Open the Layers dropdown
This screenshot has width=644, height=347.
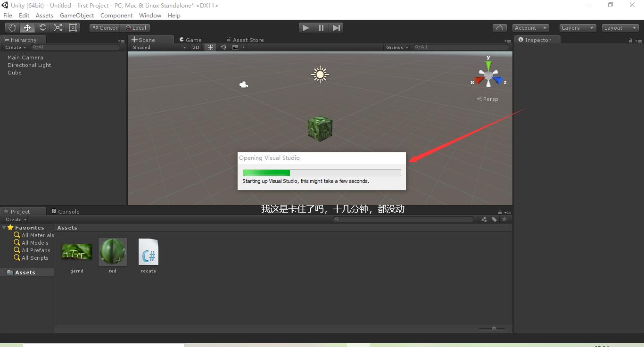[x=577, y=27]
